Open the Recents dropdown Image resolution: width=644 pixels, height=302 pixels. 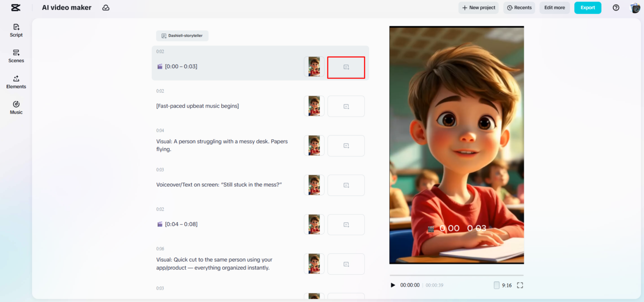coord(519,7)
